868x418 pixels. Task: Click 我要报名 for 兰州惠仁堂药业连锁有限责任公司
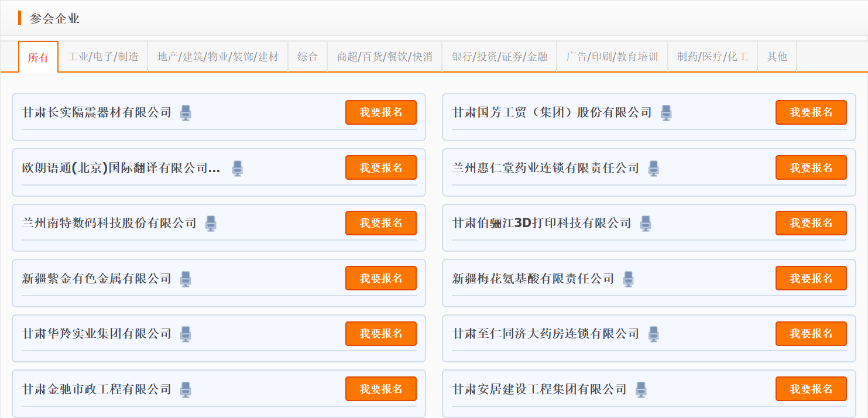(x=811, y=167)
